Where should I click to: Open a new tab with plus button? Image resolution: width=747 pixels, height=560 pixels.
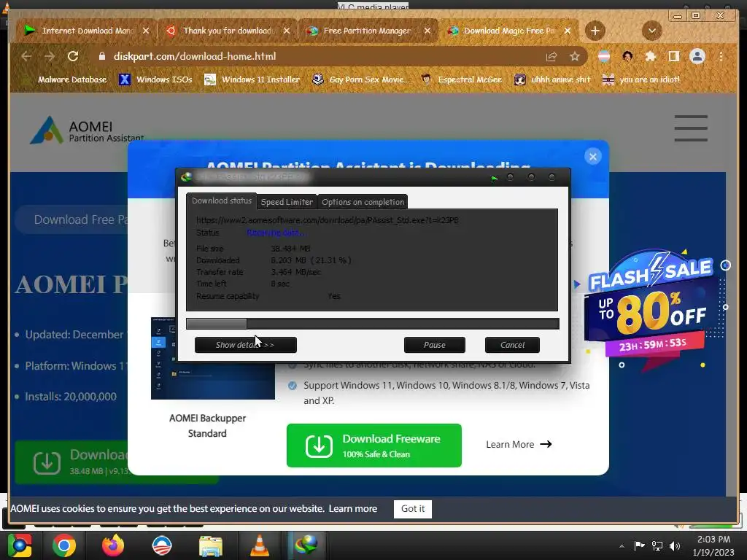click(595, 31)
